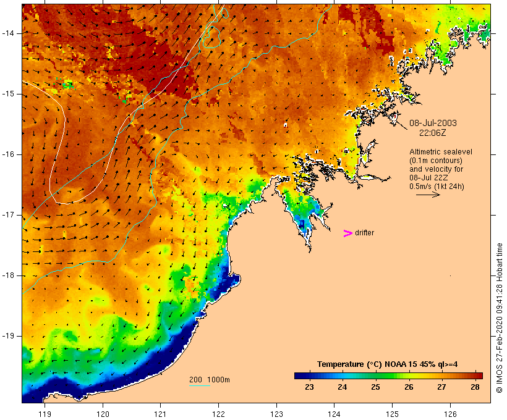Click the '08-Jul 22Z' caption line
Screen dimensions: 507x420
coord(428,178)
